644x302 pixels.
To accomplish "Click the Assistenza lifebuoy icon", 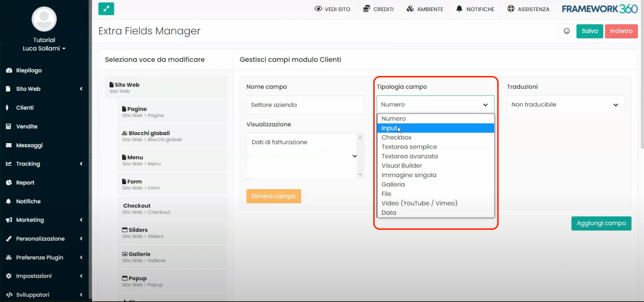I will [511, 9].
